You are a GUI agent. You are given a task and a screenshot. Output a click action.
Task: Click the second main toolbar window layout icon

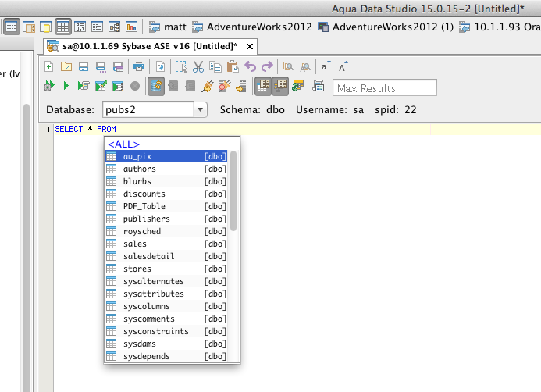coord(29,27)
